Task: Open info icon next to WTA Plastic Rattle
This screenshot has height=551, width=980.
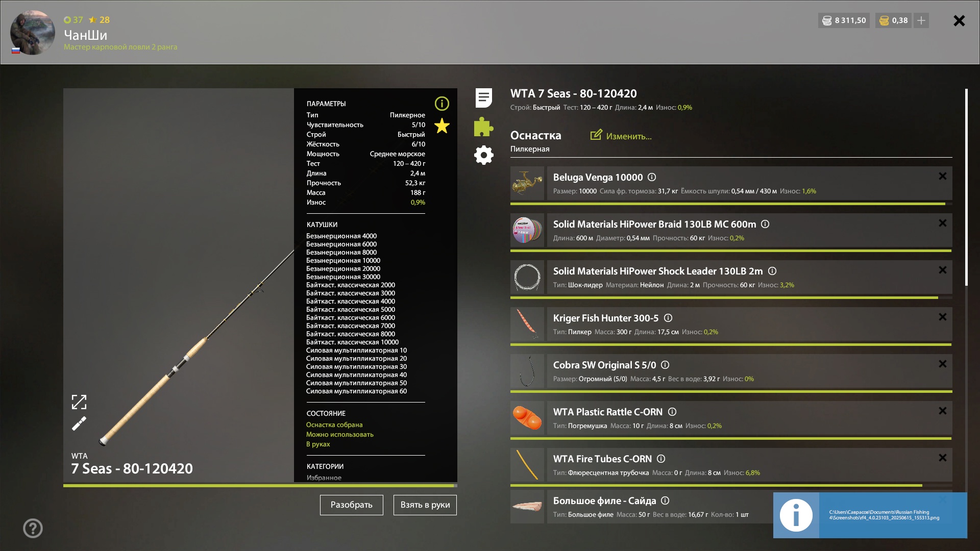Action: [672, 412]
